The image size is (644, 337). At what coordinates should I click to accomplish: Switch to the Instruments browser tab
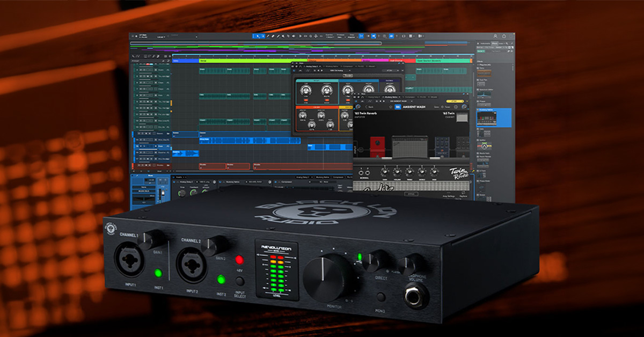[484, 43]
